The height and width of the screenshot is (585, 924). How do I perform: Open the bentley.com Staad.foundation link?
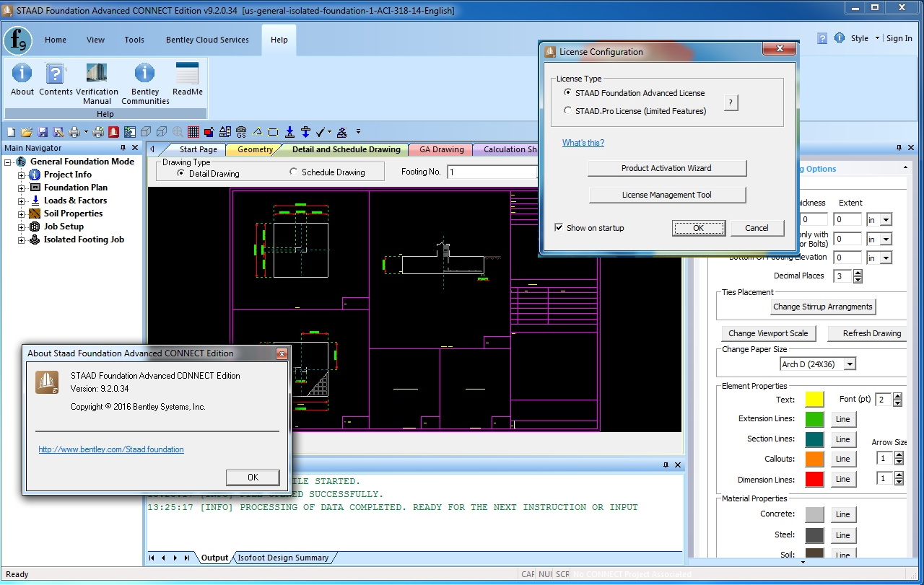point(111,449)
